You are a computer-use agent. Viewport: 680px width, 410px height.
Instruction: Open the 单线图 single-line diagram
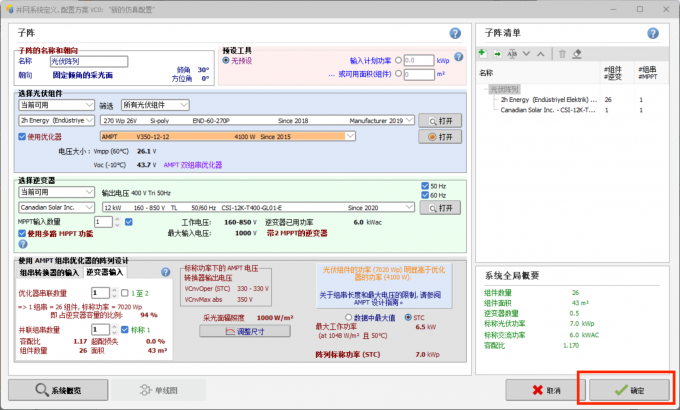pos(158,390)
